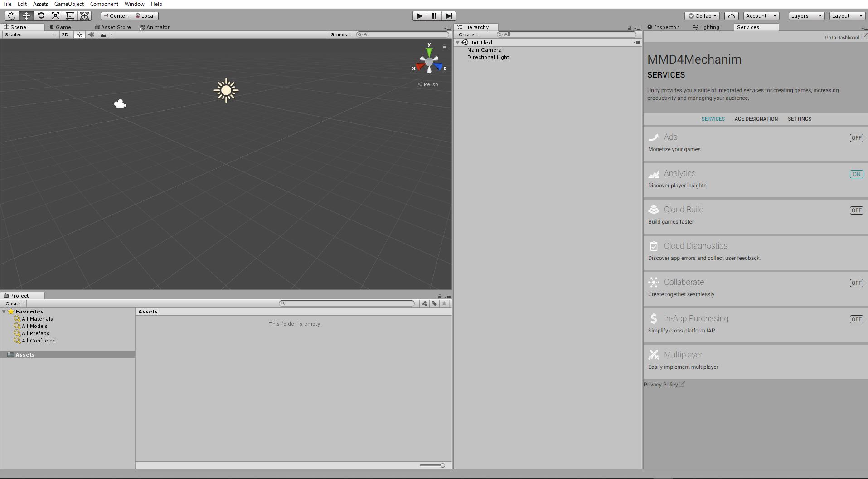Select the Scale tool

point(55,16)
